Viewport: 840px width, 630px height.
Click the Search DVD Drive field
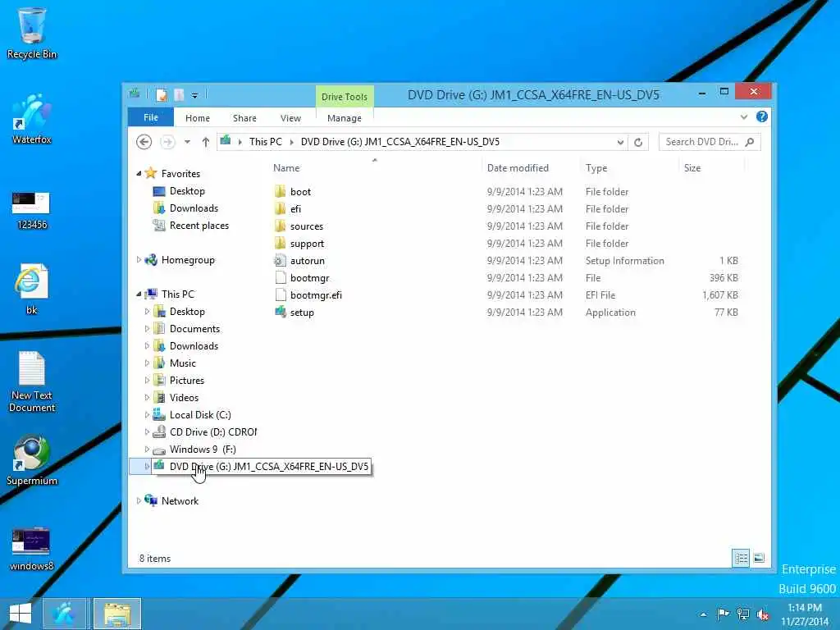pos(710,142)
